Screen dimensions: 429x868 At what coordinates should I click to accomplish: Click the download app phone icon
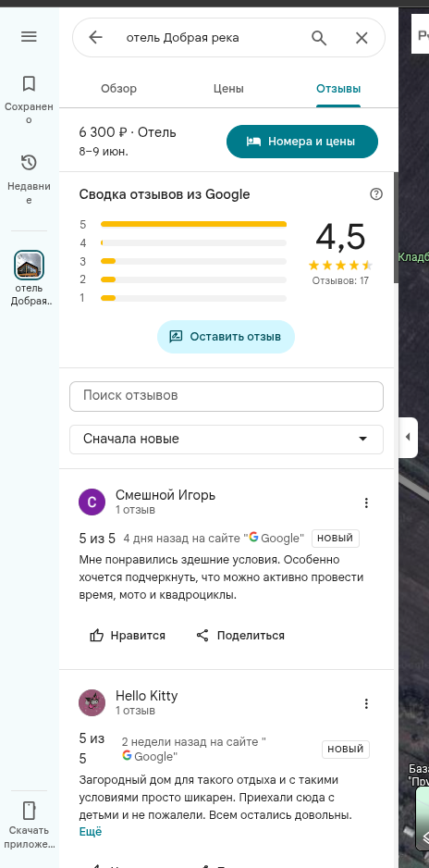[x=29, y=811]
